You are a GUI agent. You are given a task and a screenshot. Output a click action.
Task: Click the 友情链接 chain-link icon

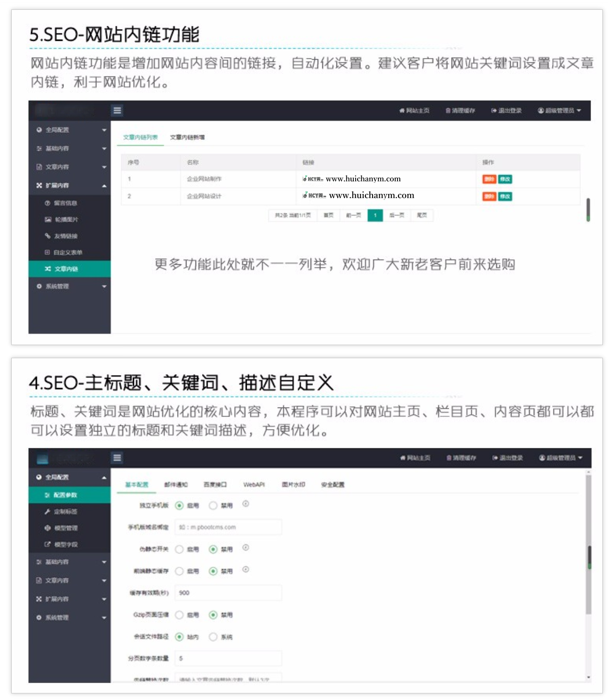(47, 236)
